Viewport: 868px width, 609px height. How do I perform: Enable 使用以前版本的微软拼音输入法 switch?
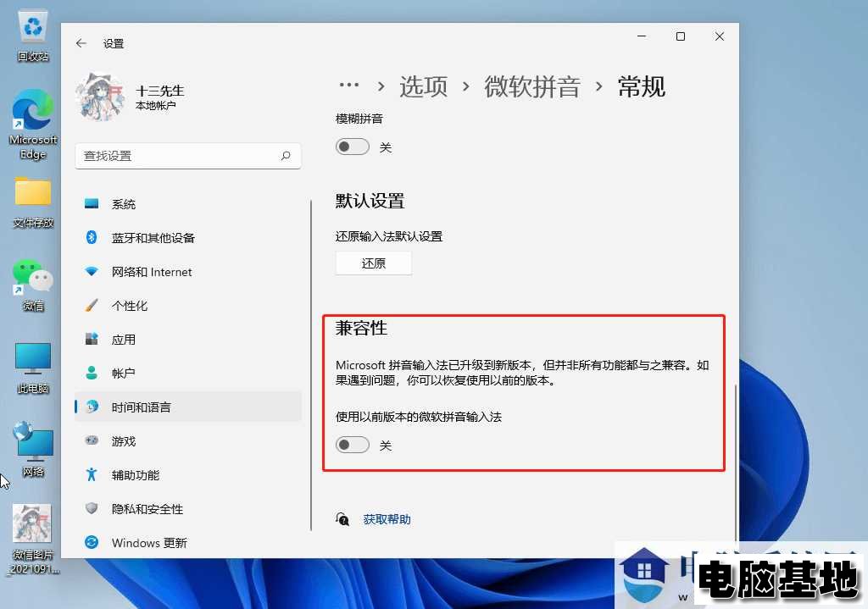click(352, 445)
